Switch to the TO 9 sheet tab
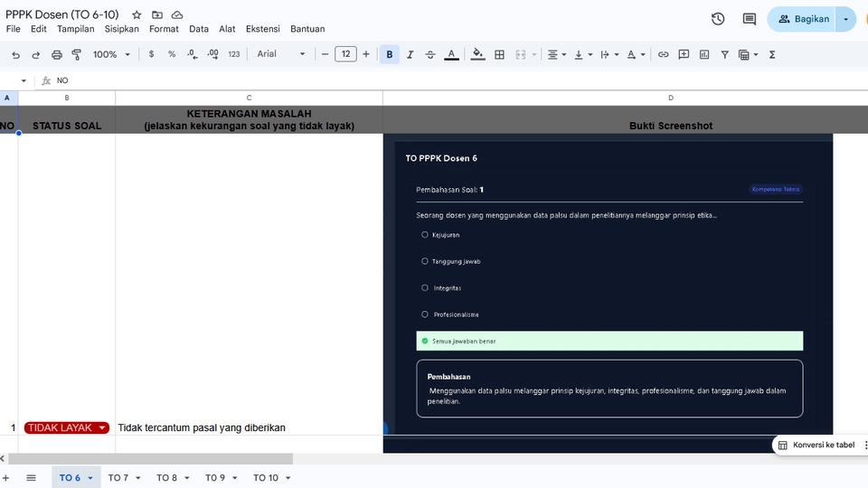868x488 pixels. pyautogui.click(x=215, y=477)
